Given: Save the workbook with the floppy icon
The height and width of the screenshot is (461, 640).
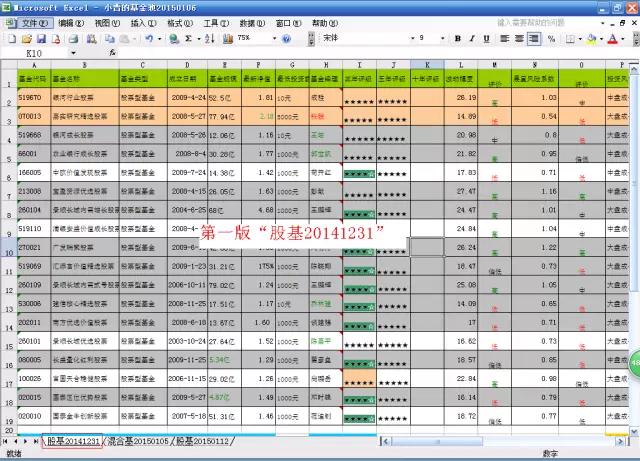Looking at the screenshot, I should 41,39.
